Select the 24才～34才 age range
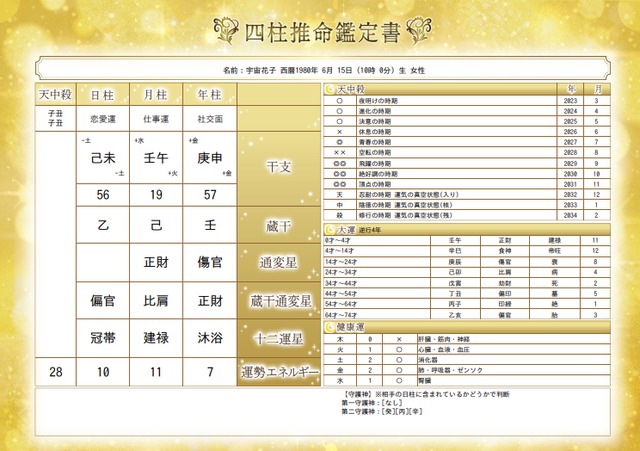 (x=341, y=272)
